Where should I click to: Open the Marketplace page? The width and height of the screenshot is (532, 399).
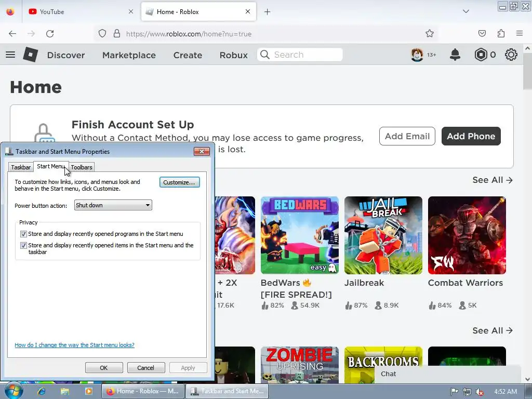pyautogui.click(x=129, y=55)
